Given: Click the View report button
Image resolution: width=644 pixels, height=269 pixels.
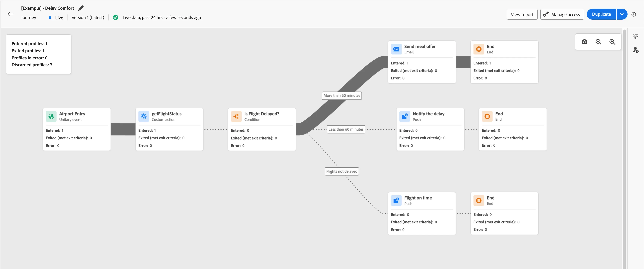Looking at the screenshot, I should [x=522, y=14].
